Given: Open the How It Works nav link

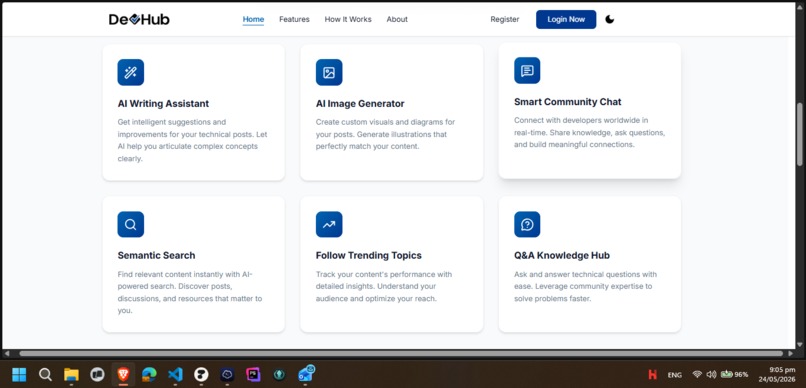Looking at the screenshot, I should (x=348, y=20).
